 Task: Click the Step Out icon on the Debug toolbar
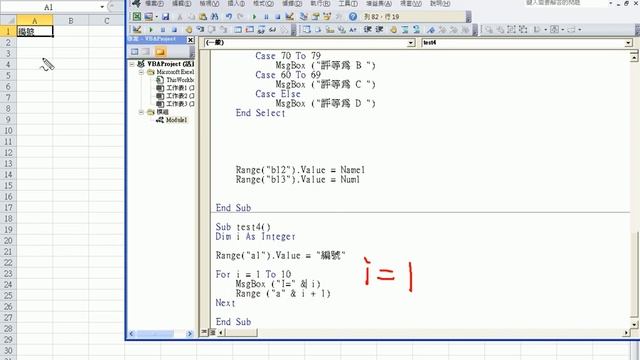223,29
